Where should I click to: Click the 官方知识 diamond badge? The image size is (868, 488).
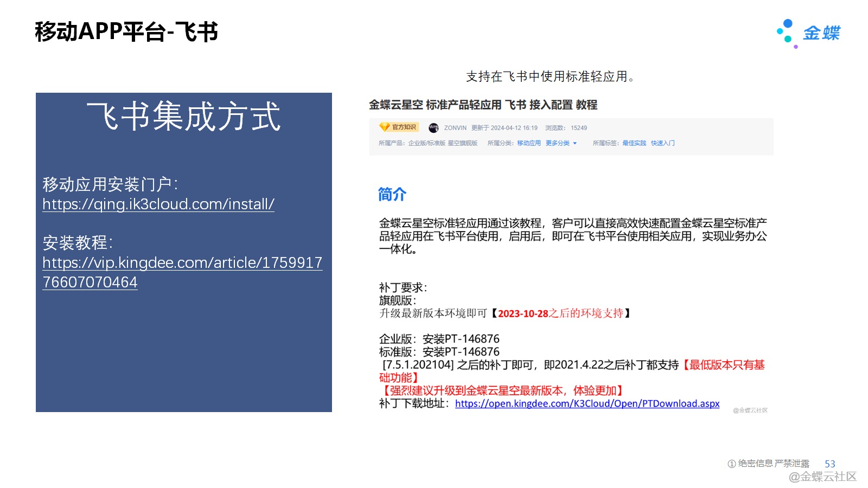click(398, 127)
